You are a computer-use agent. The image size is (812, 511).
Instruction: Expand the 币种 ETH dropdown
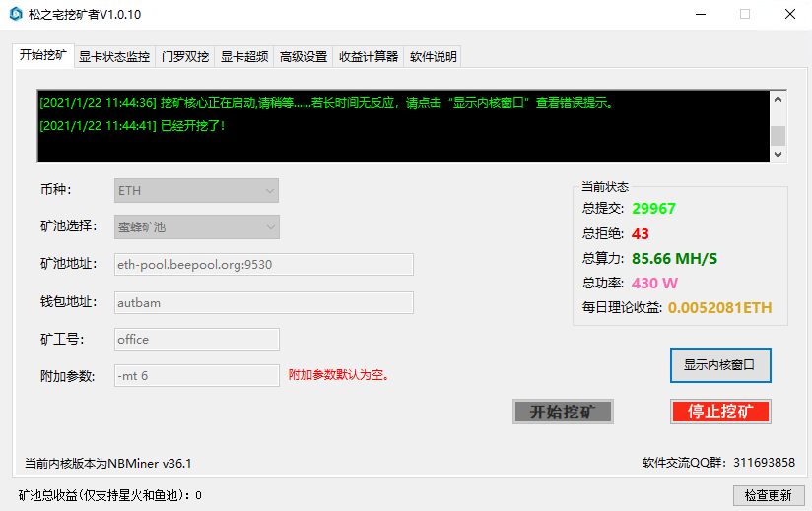coord(196,190)
